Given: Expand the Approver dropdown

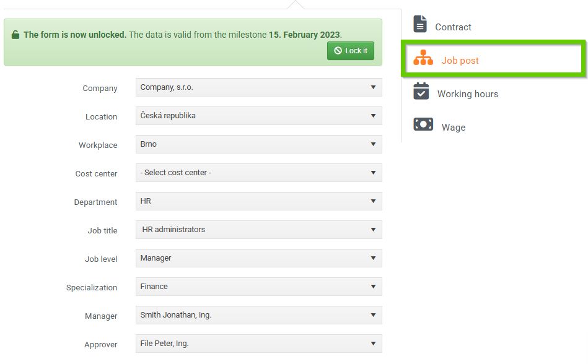Looking at the screenshot, I should 258,344.
